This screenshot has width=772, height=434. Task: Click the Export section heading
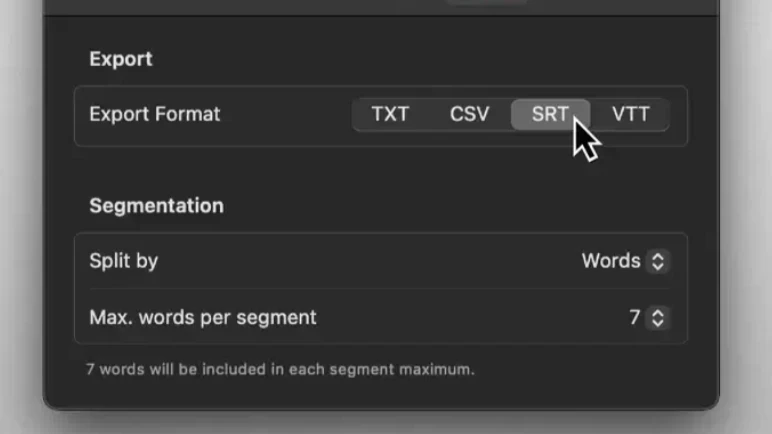pyautogui.click(x=121, y=59)
